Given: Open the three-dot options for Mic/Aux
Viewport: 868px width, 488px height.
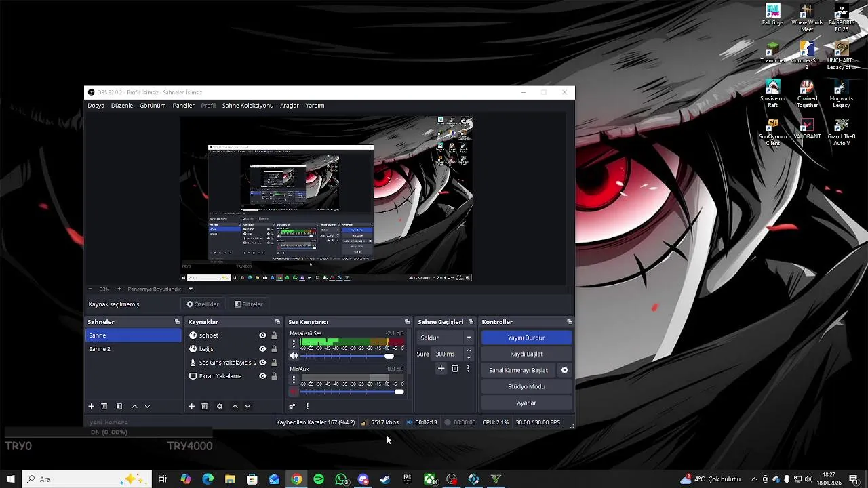Looking at the screenshot, I should (x=294, y=380).
